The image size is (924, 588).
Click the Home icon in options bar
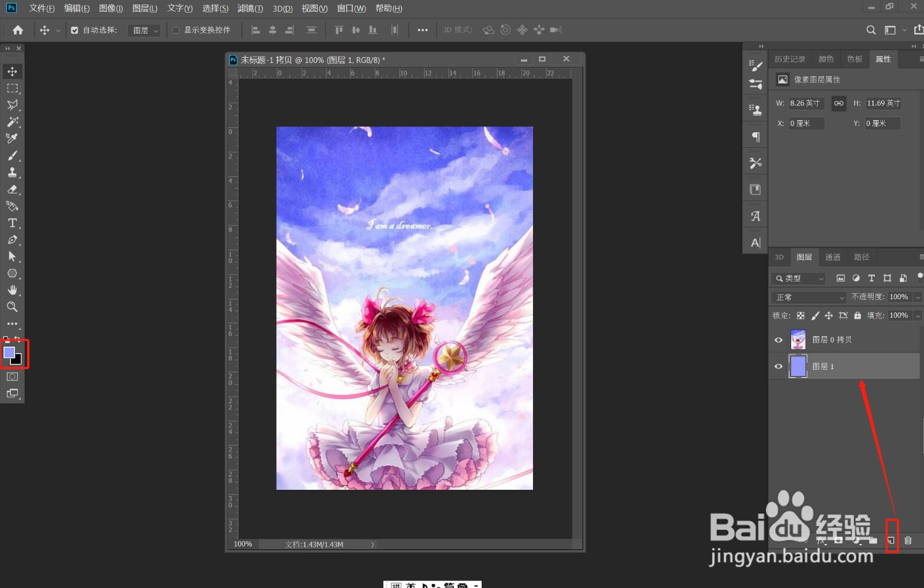[x=18, y=30]
